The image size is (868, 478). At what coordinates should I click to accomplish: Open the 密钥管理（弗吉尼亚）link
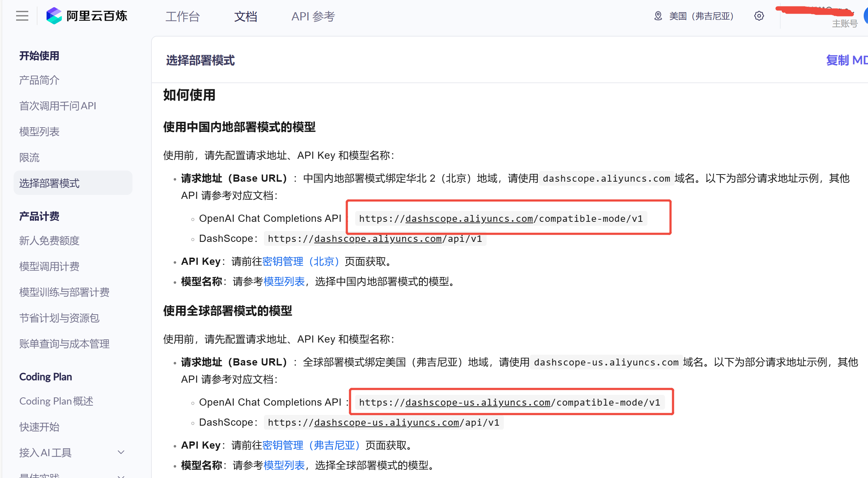point(311,445)
